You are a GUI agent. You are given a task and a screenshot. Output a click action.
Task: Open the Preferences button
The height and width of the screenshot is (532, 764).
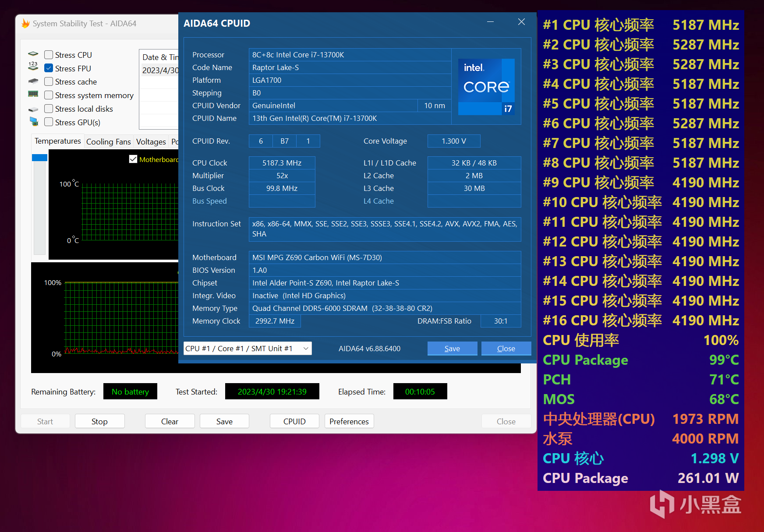[x=349, y=421]
